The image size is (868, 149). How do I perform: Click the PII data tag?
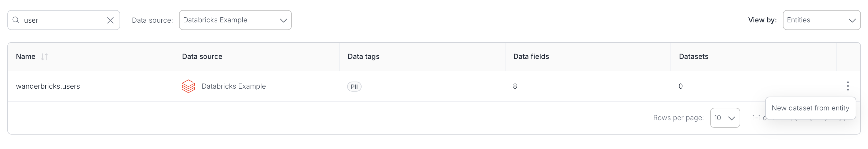point(354,87)
